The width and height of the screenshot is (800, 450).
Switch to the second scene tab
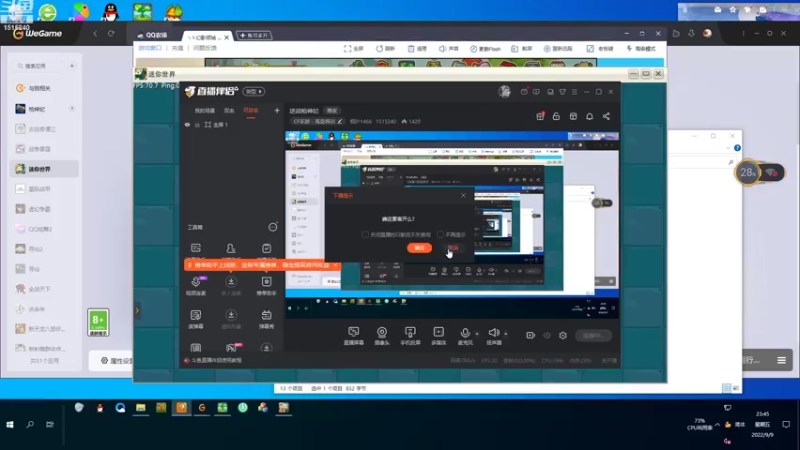[x=229, y=110]
